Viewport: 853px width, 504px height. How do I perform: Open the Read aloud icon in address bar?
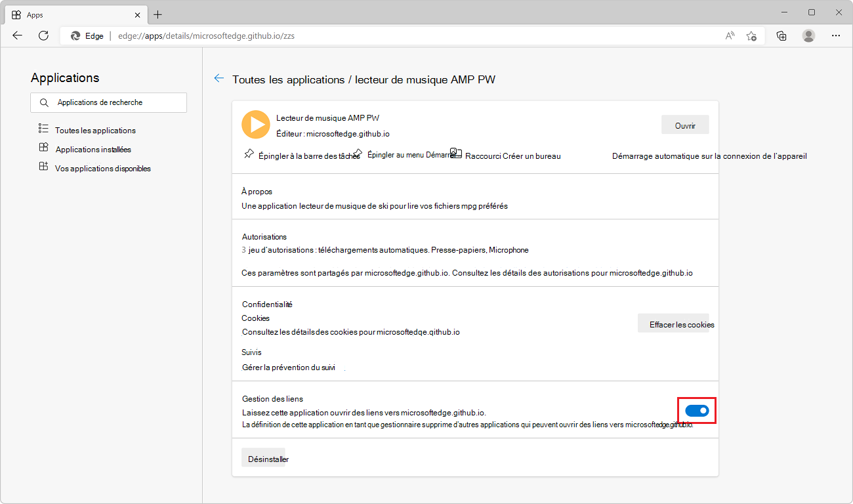(x=730, y=36)
